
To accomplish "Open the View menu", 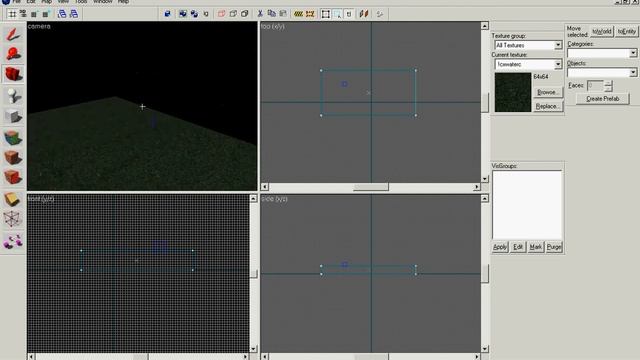I will click(63, 2).
